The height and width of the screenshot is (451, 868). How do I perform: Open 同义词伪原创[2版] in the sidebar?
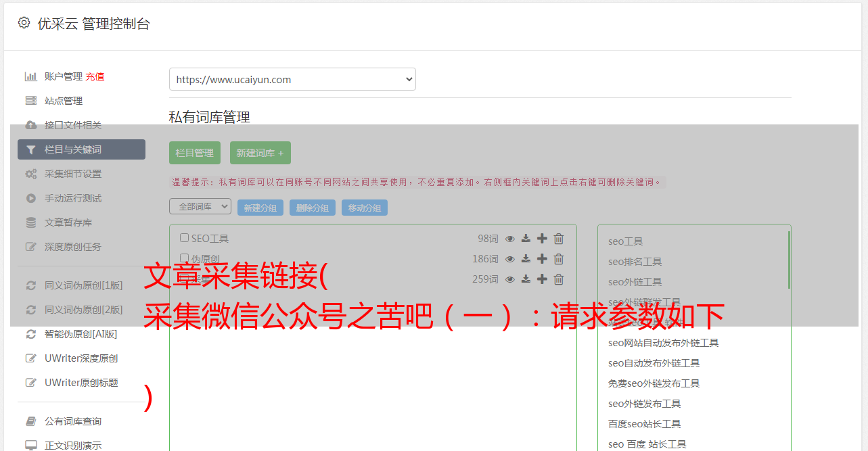[x=84, y=310]
